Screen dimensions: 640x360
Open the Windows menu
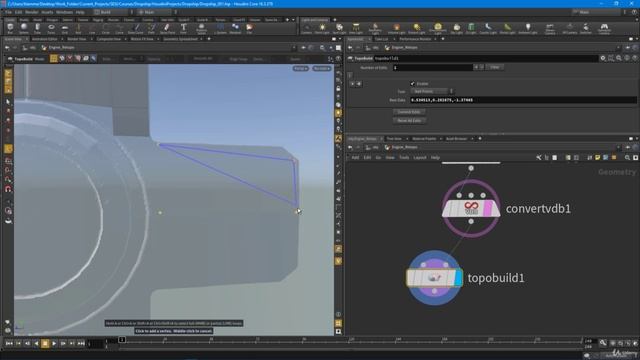pos(64,12)
